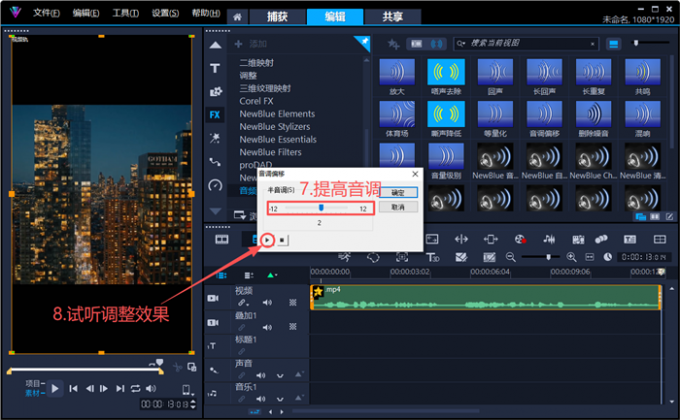Select the 二维映射 category
680x420 pixels.
click(x=256, y=62)
